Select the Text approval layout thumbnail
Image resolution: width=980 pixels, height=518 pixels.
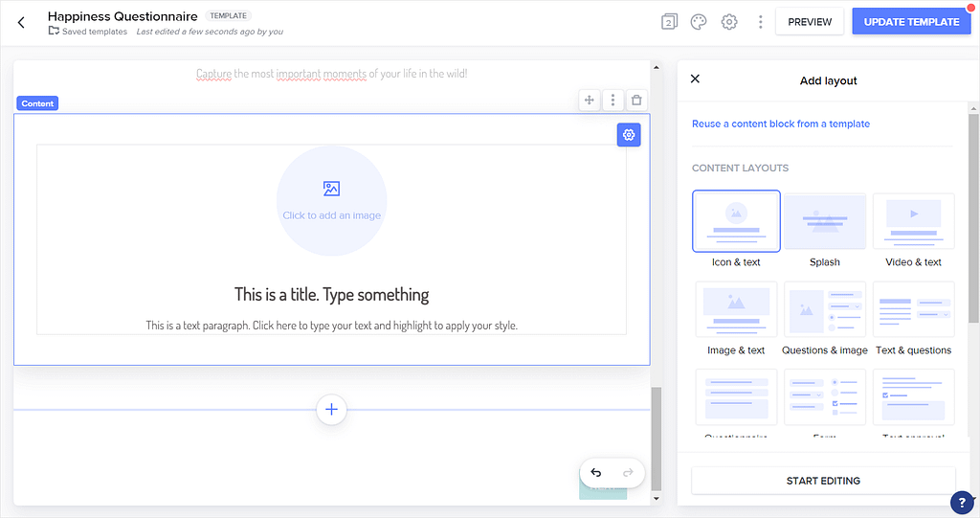click(x=914, y=397)
